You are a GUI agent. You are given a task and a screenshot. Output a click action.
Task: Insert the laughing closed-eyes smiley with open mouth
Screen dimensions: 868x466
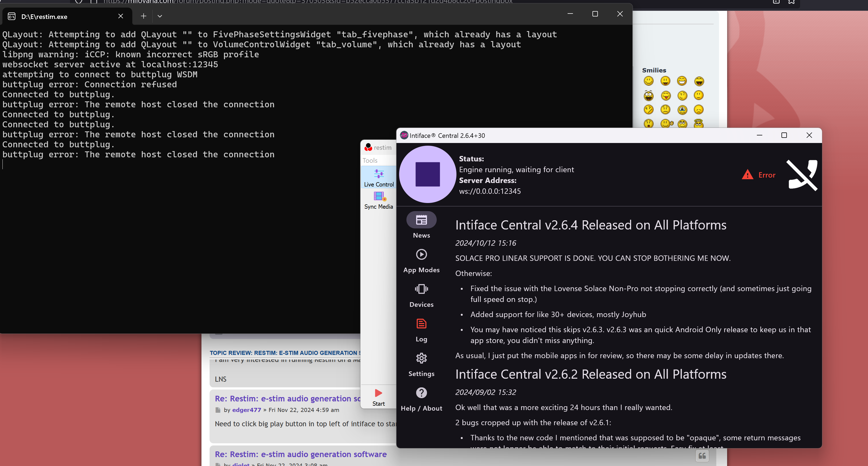pyautogui.click(x=699, y=81)
